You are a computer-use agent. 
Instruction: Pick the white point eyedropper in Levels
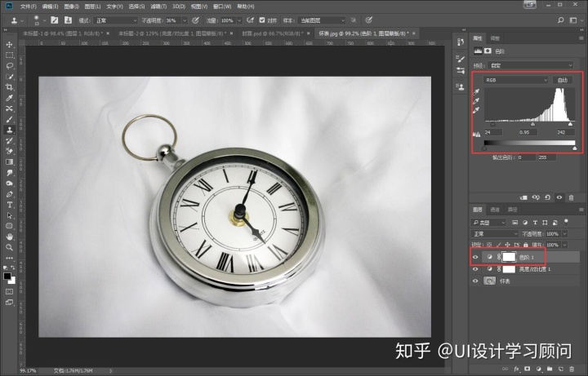click(476, 110)
